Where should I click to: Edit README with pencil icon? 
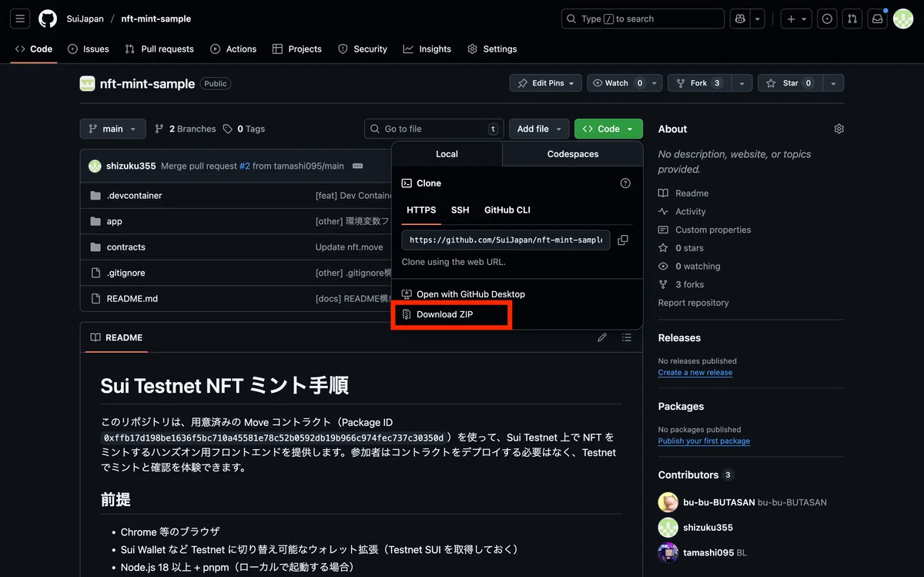602,337
